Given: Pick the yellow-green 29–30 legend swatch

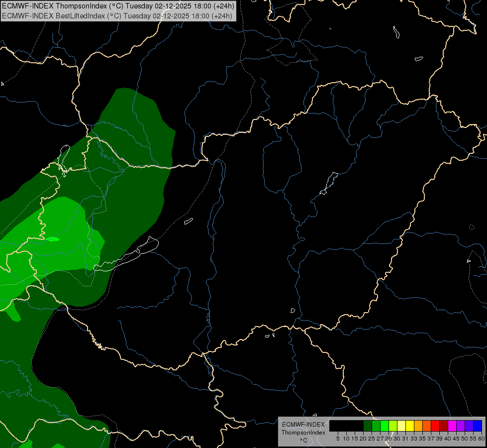Looking at the screenshot, I should coord(393,426).
